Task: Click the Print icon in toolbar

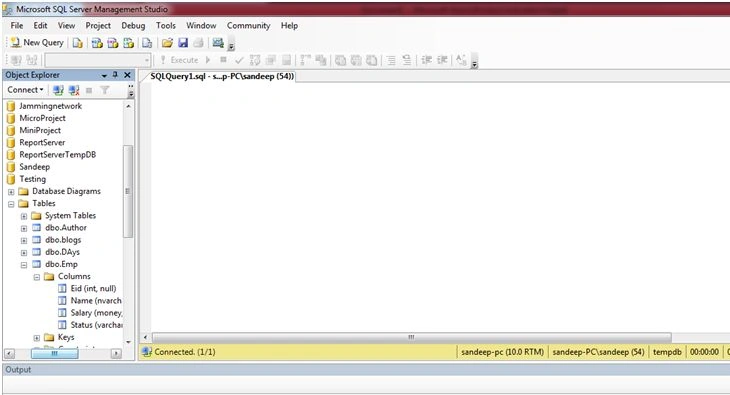Action: point(198,43)
